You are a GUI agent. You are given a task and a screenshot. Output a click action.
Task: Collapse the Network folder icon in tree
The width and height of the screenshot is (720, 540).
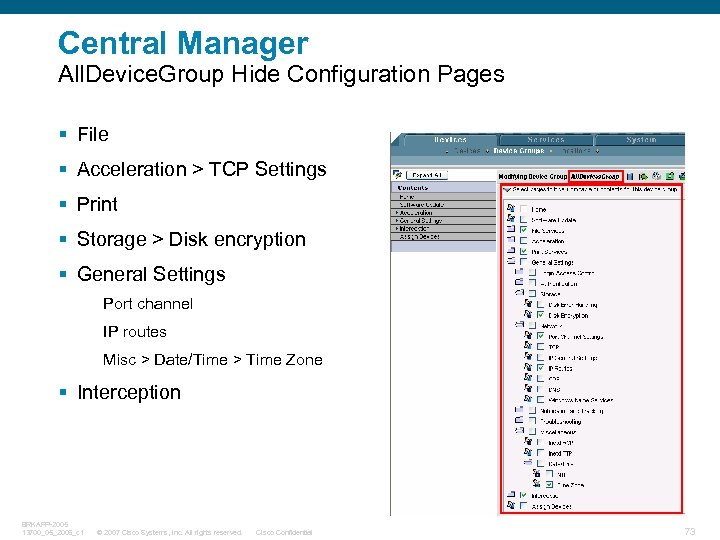[519, 324]
